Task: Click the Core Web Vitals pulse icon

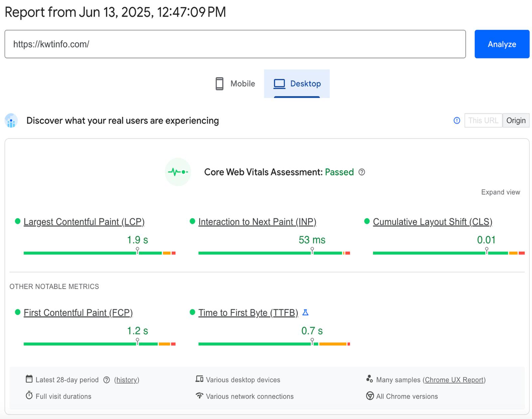Action: 178,172
